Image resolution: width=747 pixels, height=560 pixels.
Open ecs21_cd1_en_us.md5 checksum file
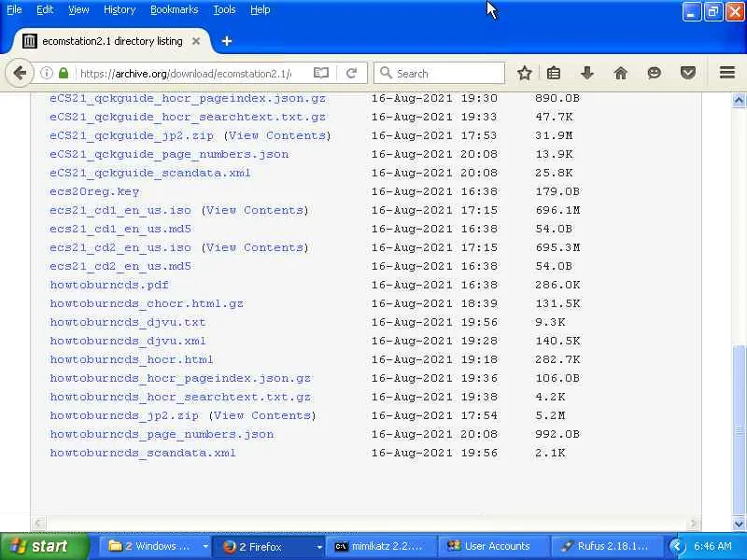pos(120,229)
